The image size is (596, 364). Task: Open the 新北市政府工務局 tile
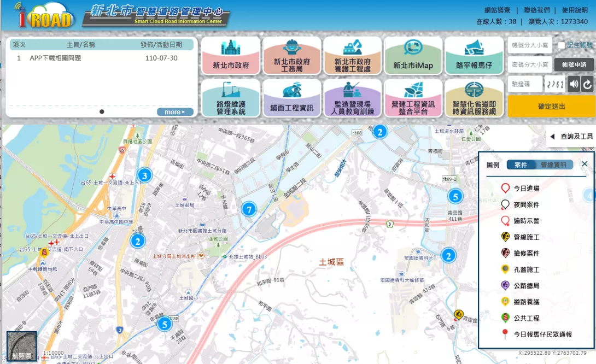291,56
